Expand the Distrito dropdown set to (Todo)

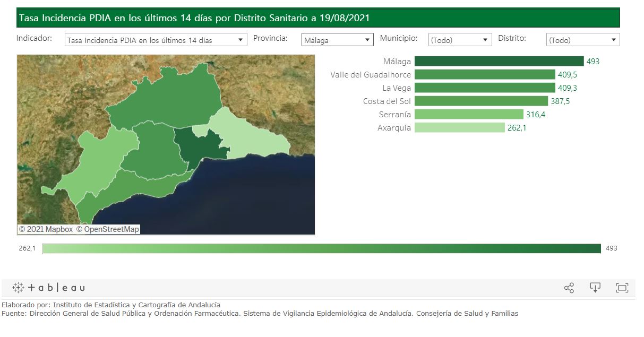pos(583,40)
